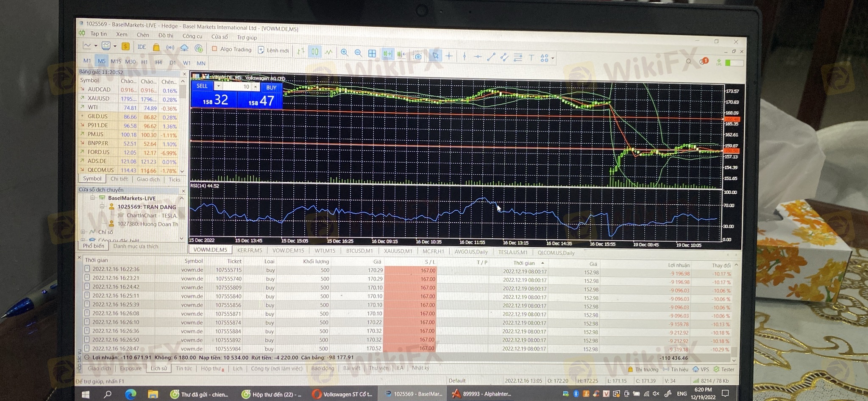Open the Signals broadcast icon
868x401 pixels.
170,47
